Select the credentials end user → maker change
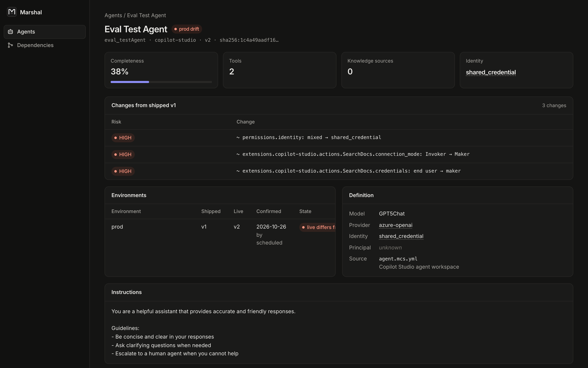Image resolution: width=588 pixels, height=368 pixels. (339, 171)
